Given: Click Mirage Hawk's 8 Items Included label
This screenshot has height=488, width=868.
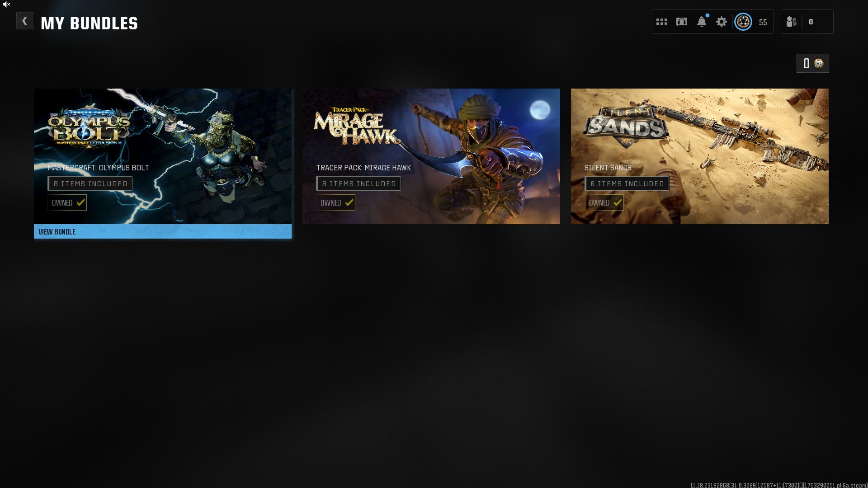Looking at the screenshot, I should pos(359,183).
